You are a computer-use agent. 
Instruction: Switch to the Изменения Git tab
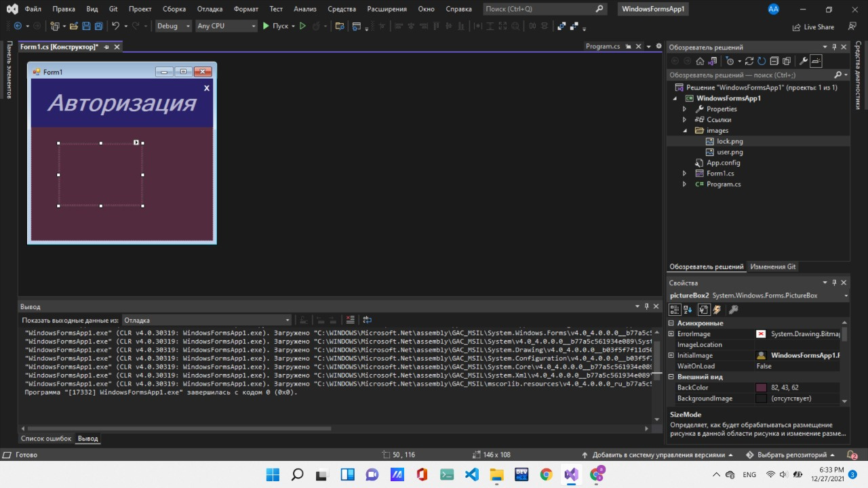click(x=773, y=266)
